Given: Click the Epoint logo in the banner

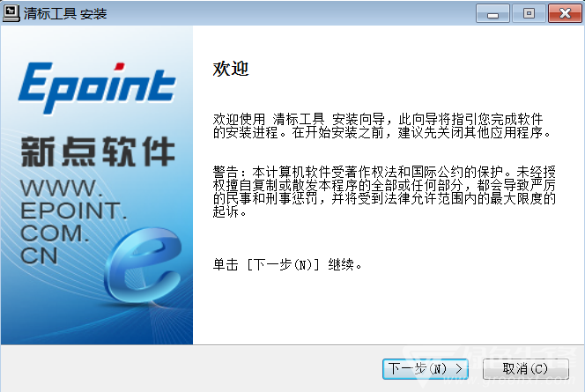Looking at the screenshot, I should [97, 88].
